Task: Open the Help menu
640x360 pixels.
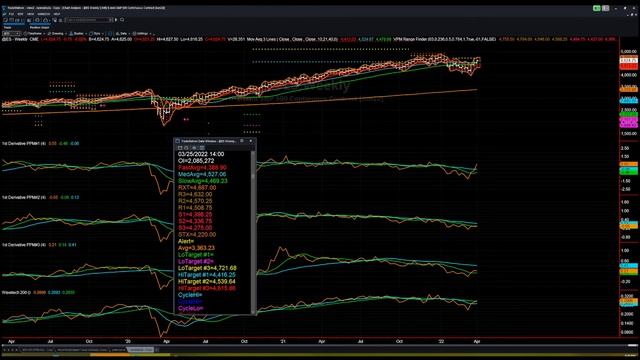Action: pyautogui.click(x=57, y=14)
